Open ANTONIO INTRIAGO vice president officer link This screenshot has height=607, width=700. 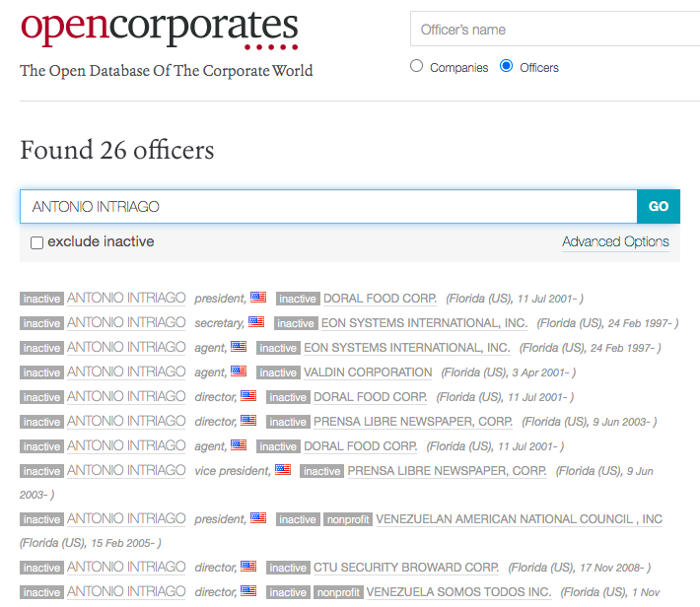pos(126,470)
